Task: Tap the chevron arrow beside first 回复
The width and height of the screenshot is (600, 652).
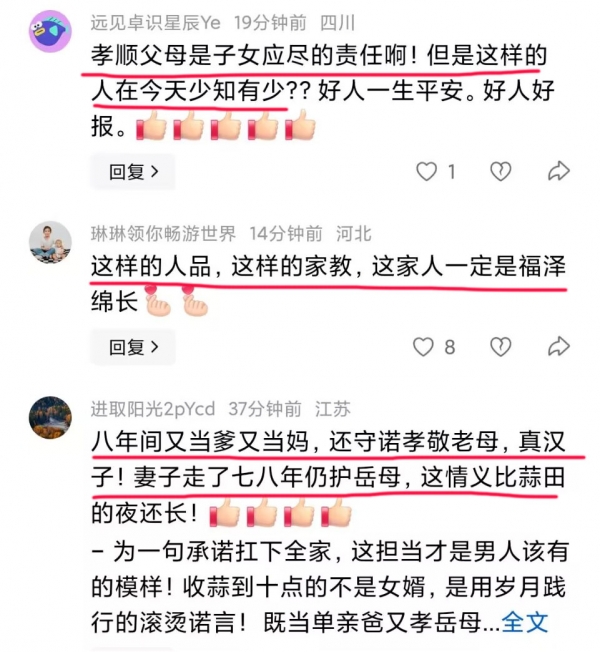Action: [x=155, y=171]
